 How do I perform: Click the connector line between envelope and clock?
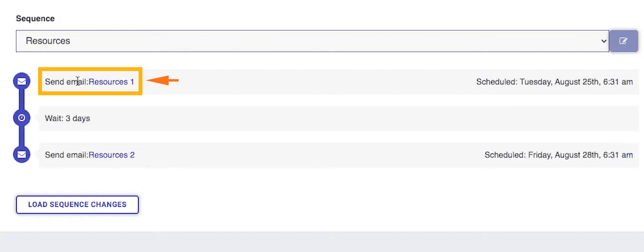point(22,100)
